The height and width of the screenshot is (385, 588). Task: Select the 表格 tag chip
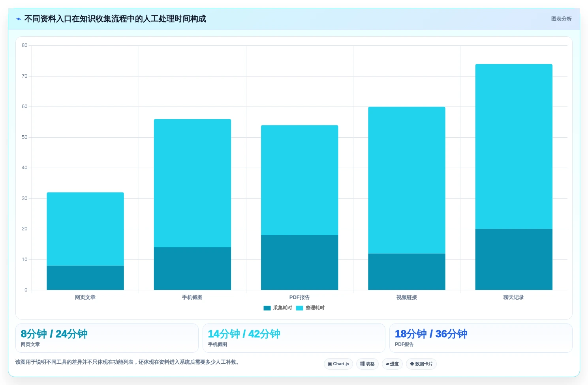(367, 364)
